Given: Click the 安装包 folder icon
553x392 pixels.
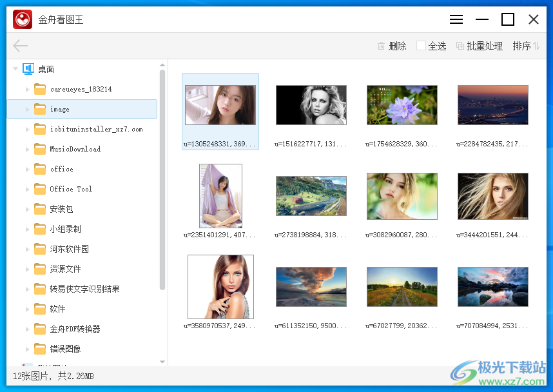Looking at the screenshot, I should pyautogui.click(x=40, y=209).
